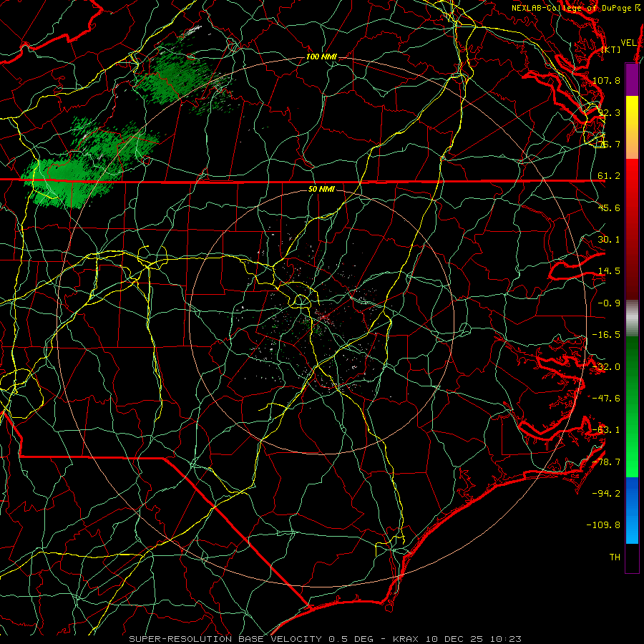Screen dimensions: 644x644
Task: Click the -63.1 velocity scale value
Action: pyautogui.click(x=606, y=430)
